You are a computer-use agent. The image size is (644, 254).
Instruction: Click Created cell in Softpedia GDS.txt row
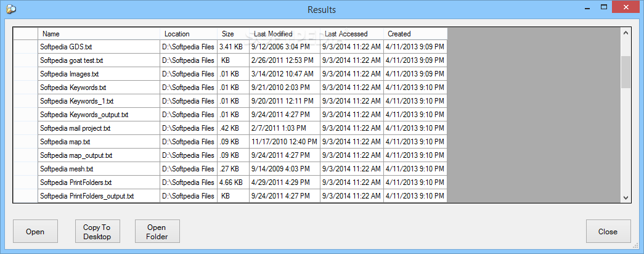415,47
